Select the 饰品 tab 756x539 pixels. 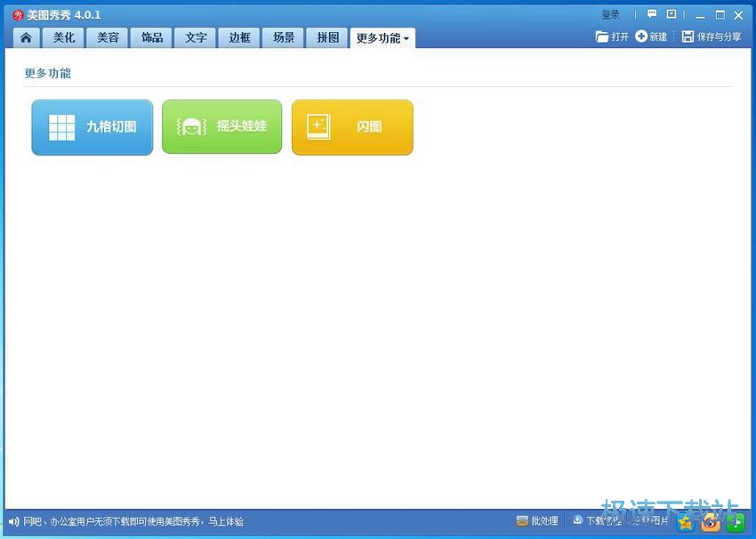point(152,37)
